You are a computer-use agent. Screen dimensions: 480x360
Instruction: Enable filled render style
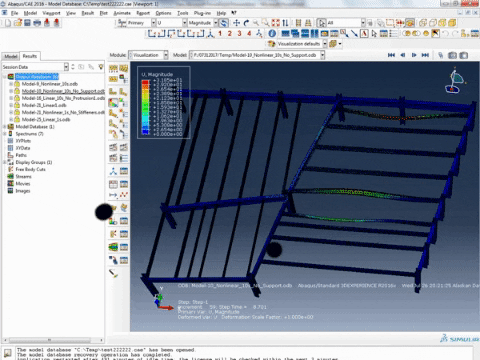[x=442, y=23]
